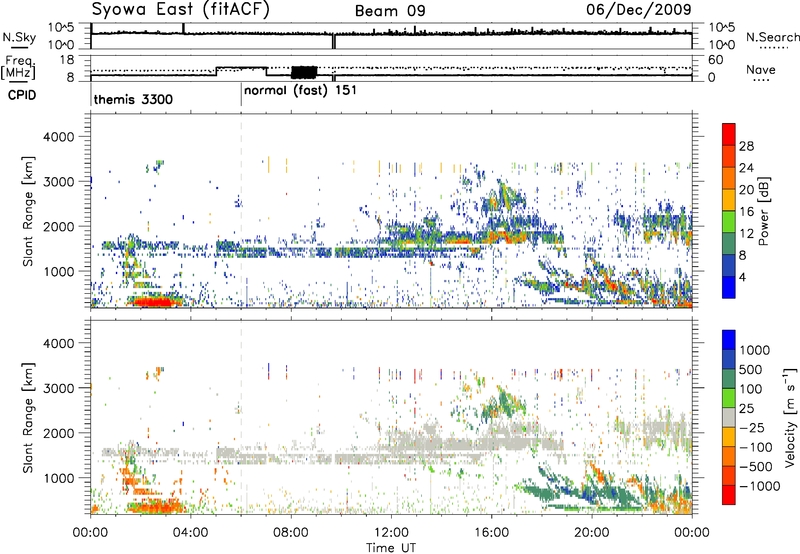Click the '16:00' time axis tick label

click(x=491, y=533)
